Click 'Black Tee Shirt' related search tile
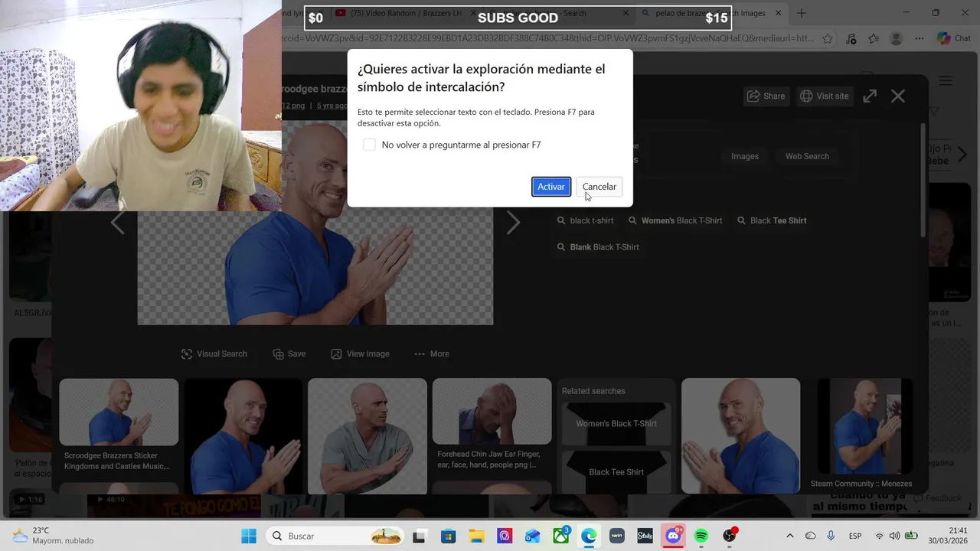Screen dimensions: 980x551 (616, 472)
